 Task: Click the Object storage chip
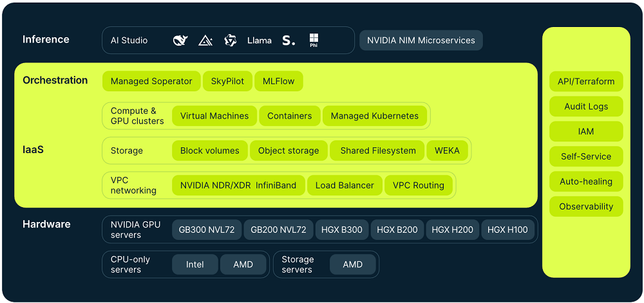[x=289, y=151]
